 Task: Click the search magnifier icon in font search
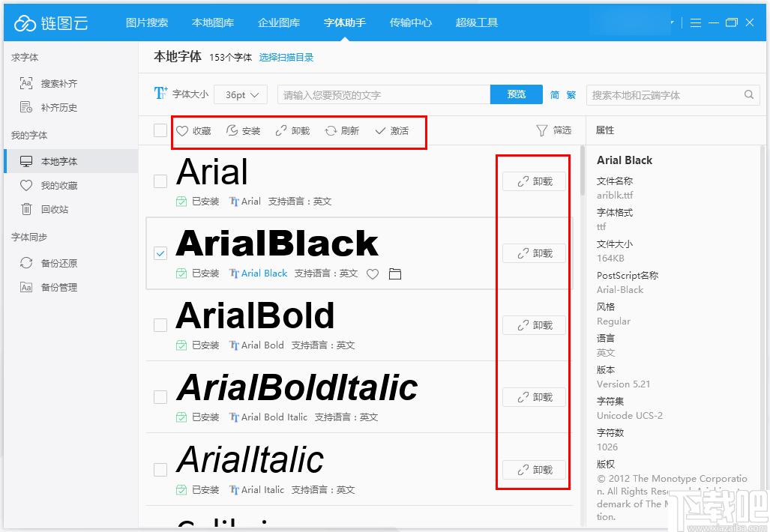(748, 95)
